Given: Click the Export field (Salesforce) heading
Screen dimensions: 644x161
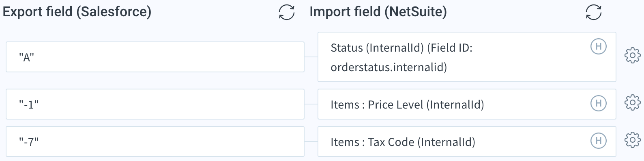Looking at the screenshot, I should pyautogui.click(x=77, y=12).
